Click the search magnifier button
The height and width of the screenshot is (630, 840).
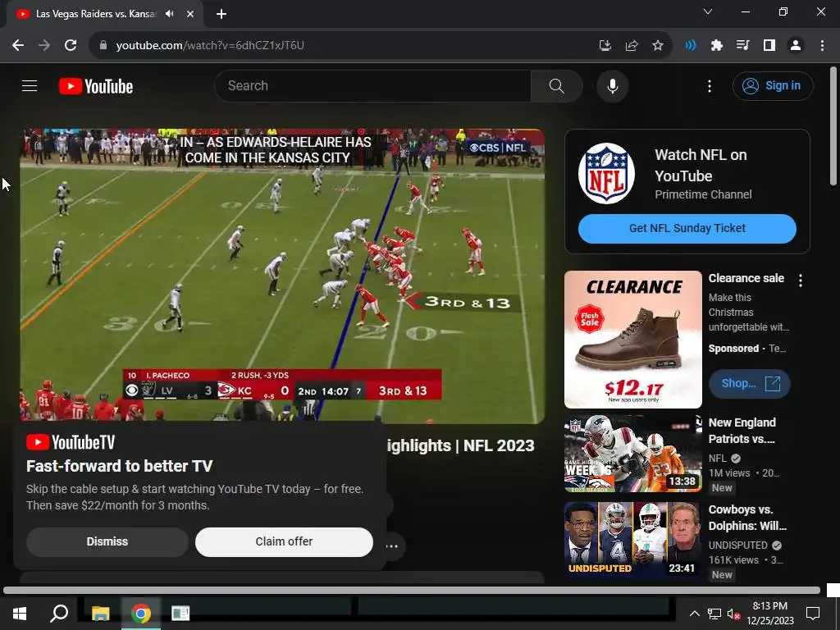click(557, 85)
